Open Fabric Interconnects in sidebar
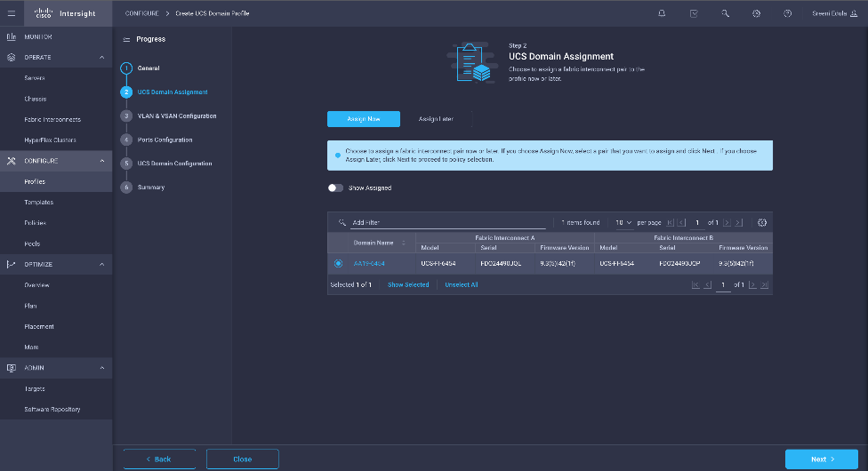The image size is (868, 471). pyautogui.click(x=52, y=120)
